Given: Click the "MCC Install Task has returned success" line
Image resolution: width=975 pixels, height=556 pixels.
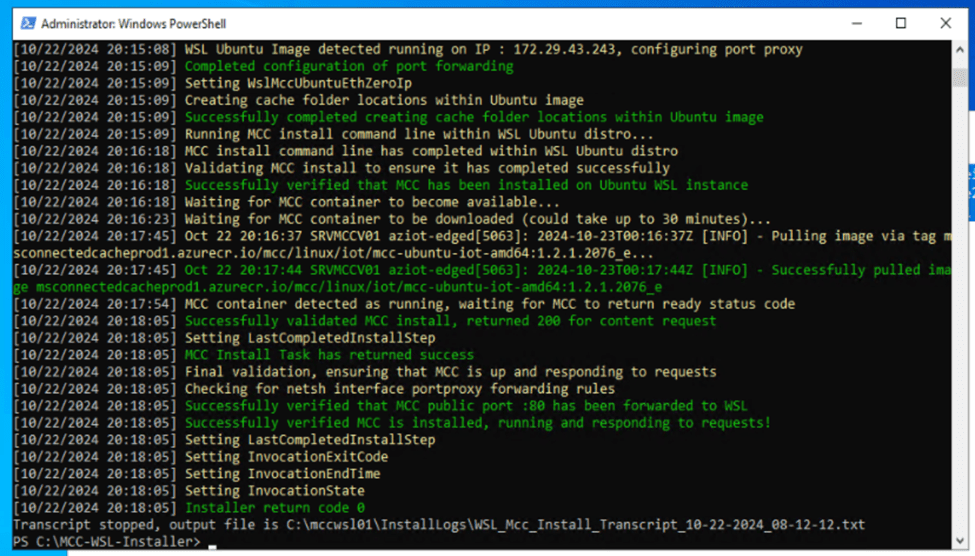Looking at the screenshot, I should click(329, 355).
